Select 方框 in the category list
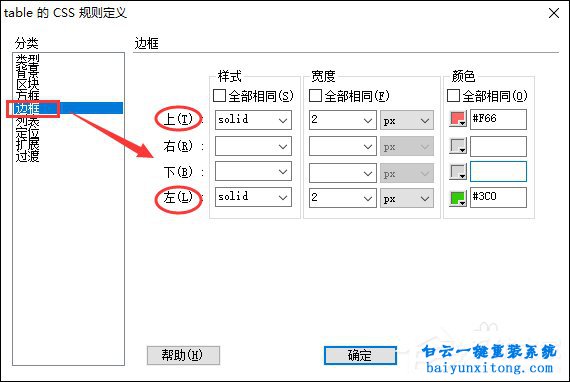Image resolution: width=570 pixels, height=382 pixels. pos(28,96)
